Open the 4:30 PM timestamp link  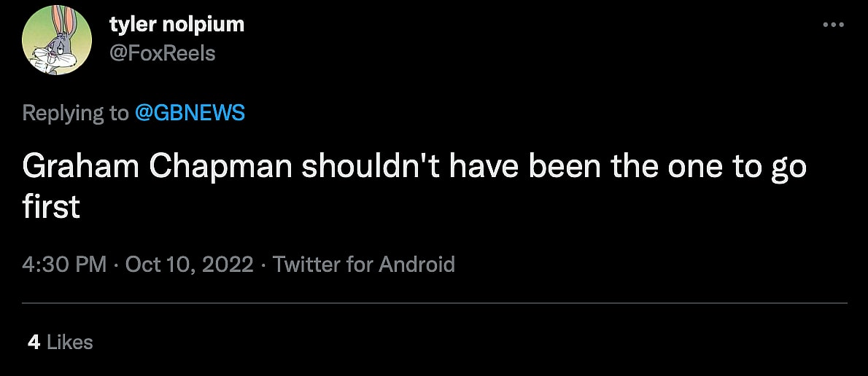coord(64,264)
